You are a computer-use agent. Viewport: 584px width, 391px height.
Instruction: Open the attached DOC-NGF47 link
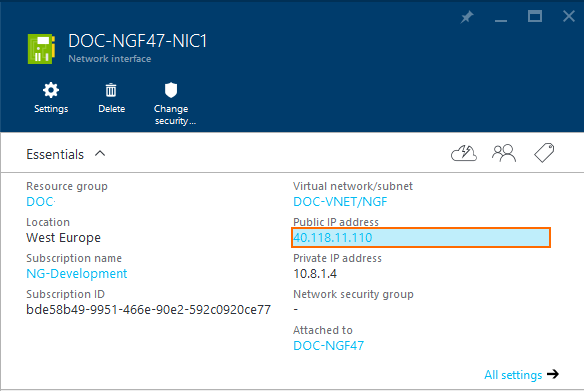328,346
